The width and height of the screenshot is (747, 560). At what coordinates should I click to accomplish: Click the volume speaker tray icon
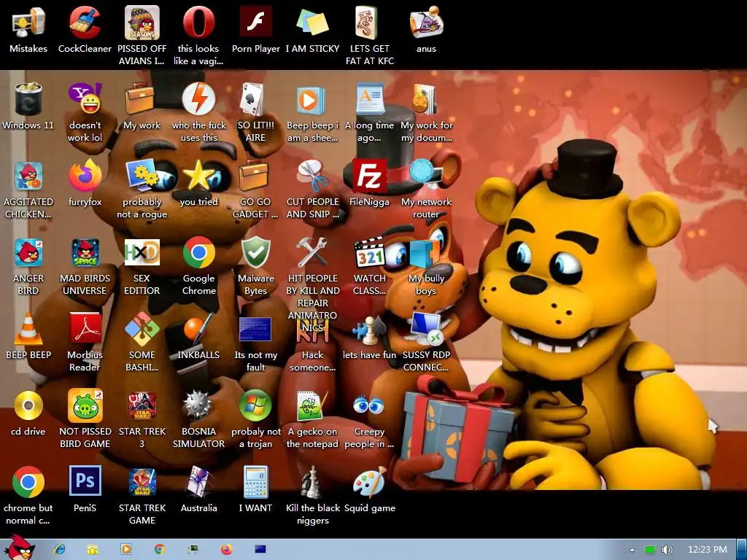click(x=667, y=550)
